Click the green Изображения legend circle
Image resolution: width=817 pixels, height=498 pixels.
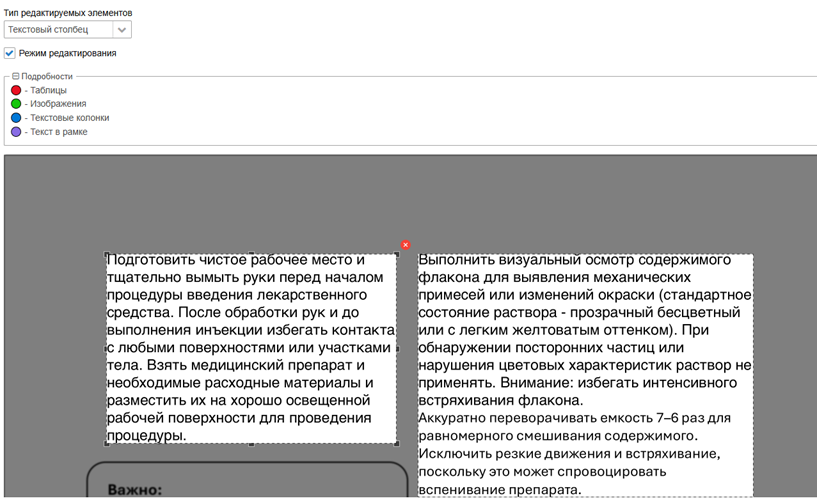[x=16, y=104]
